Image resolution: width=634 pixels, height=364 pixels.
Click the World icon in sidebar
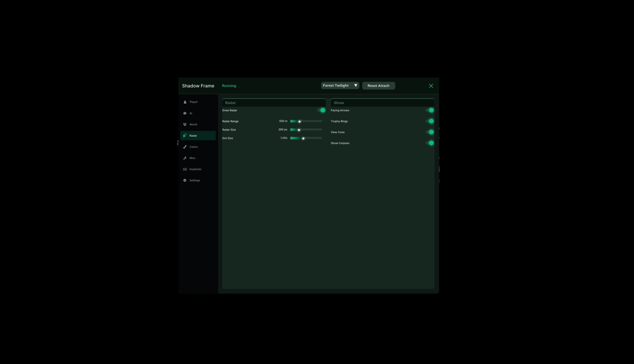point(185,124)
